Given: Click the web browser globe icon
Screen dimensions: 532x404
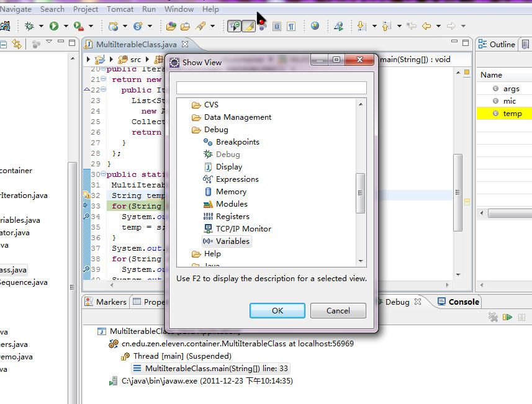Looking at the screenshot, I should [315, 26].
